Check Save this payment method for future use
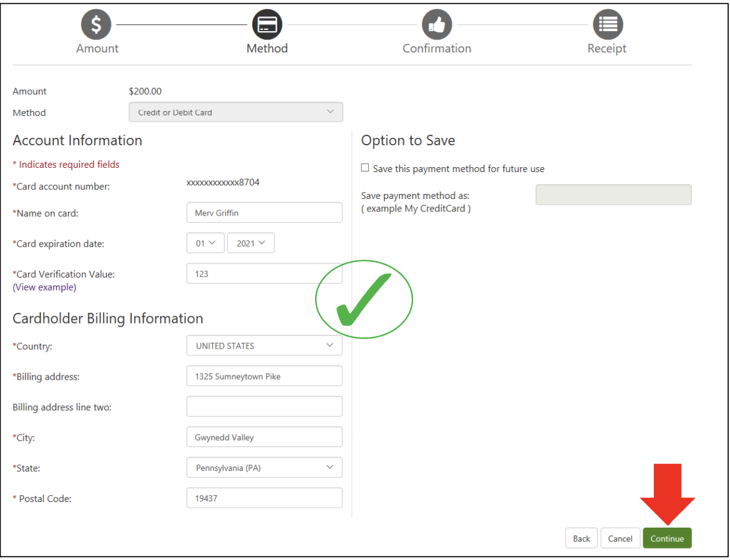The height and width of the screenshot is (560, 730). point(365,168)
